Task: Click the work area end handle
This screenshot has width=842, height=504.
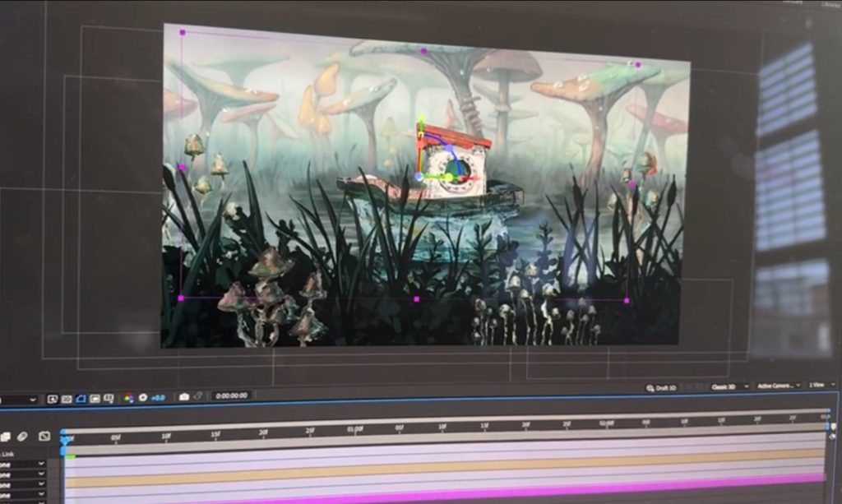Action: pyautogui.click(x=827, y=426)
